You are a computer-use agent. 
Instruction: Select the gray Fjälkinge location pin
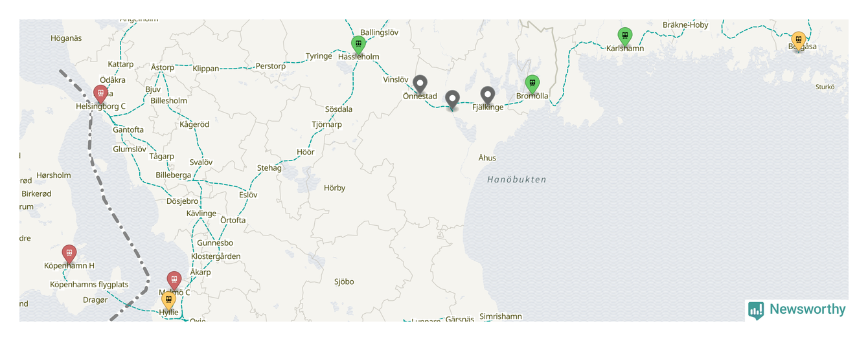tap(488, 96)
